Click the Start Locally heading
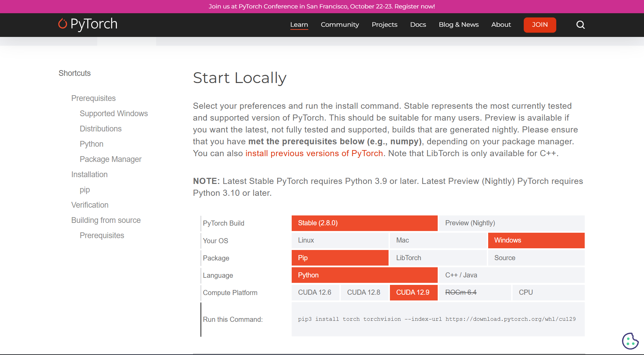The image size is (644, 355). pyautogui.click(x=240, y=78)
